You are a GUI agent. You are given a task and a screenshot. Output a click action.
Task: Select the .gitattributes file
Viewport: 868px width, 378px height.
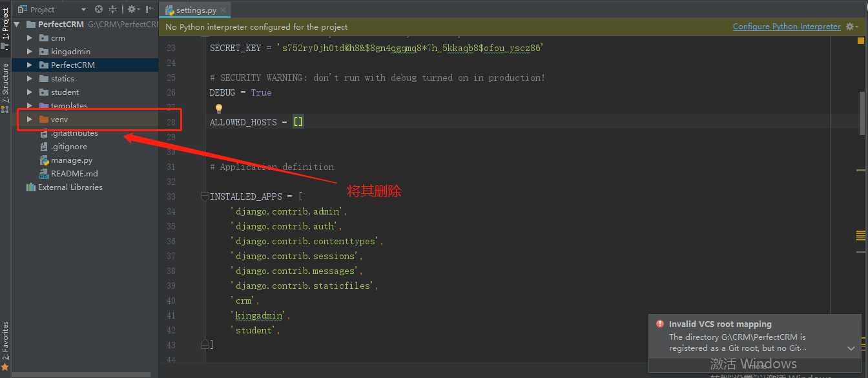74,133
